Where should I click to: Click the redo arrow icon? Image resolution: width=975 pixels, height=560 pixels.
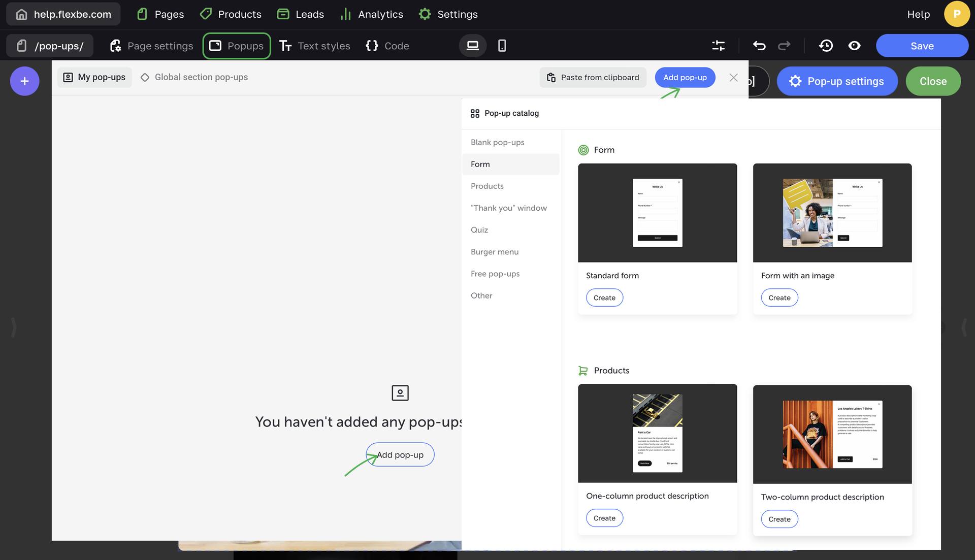(x=784, y=46)
